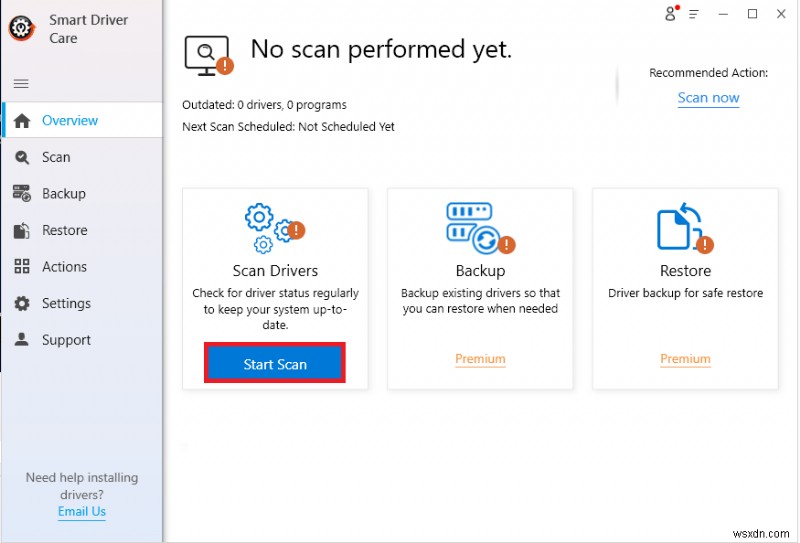Click the Scan now link

click(708, 98)
